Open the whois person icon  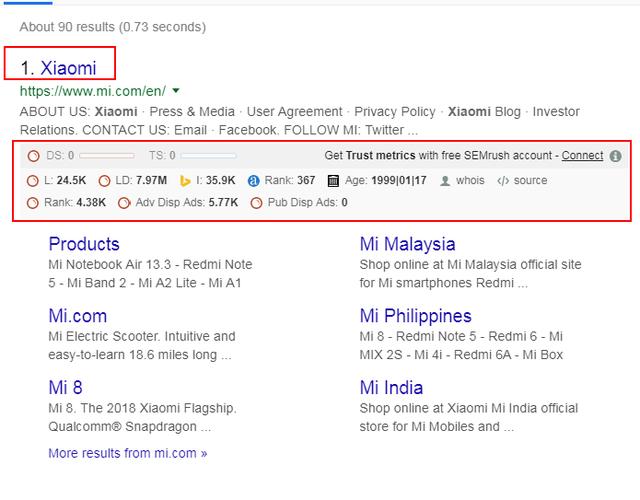coord(445,181)
